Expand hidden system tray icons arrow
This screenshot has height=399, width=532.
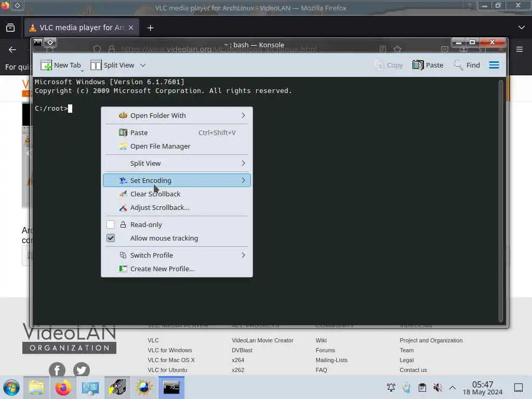453,387
